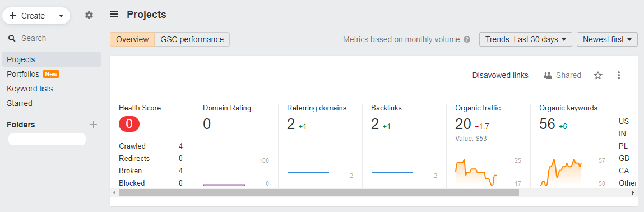Click Metrics based on monthly volume text

click(401, 39)
